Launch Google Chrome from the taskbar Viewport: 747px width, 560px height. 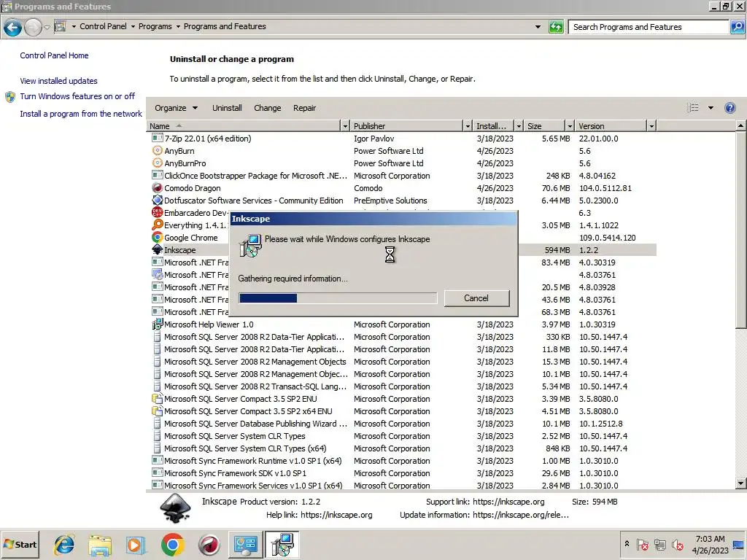172,545
